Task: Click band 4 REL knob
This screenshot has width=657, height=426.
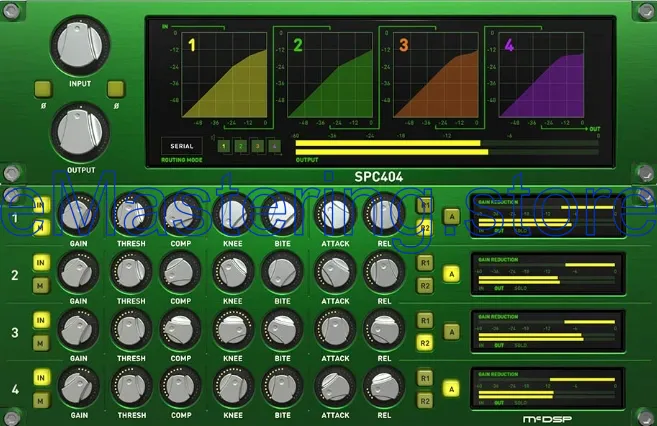Action: coord(384,387)
